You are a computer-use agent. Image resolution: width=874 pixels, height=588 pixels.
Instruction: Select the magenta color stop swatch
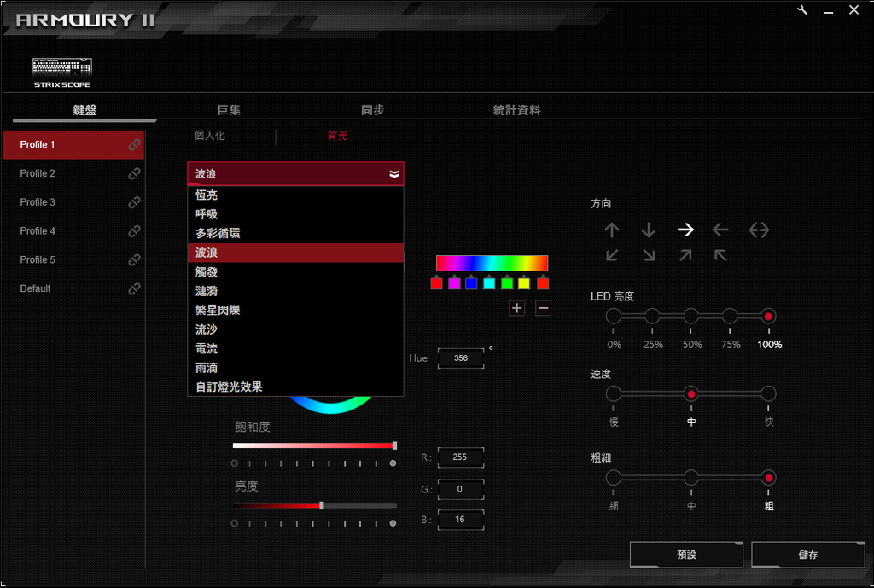point(454,282)
